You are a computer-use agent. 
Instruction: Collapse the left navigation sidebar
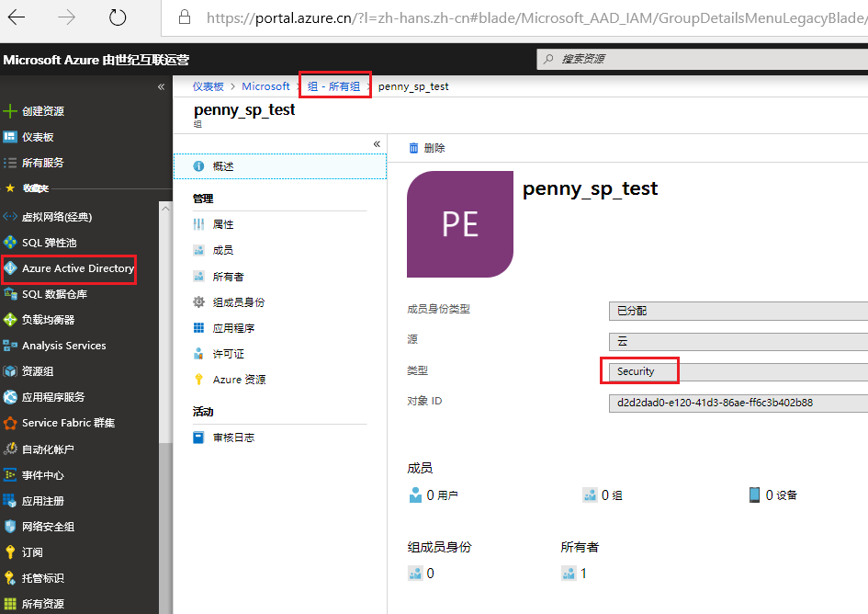click(x=161, y=86)
